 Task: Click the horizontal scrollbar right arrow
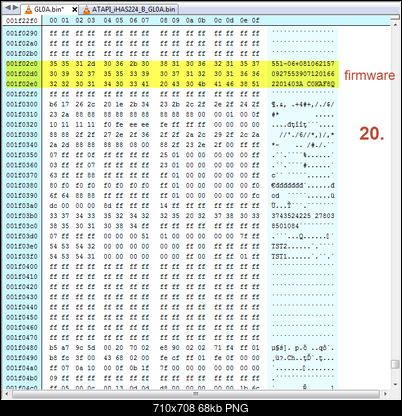click(x=386, y=394)
